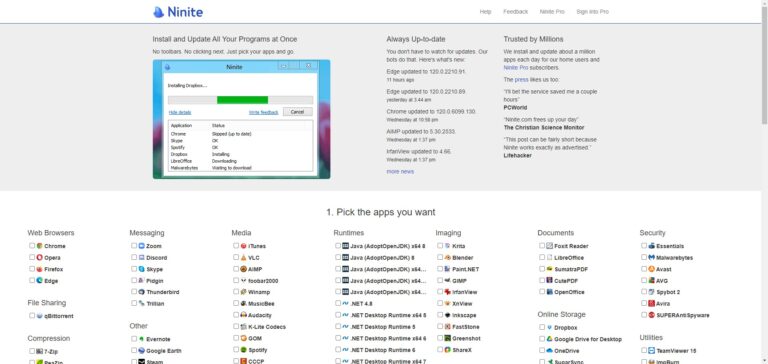The width and height of the screenshot is (768, 364).
Task: Check the LibreOffice checkbox
Action: pyautogui.click(x=542, y=257)
